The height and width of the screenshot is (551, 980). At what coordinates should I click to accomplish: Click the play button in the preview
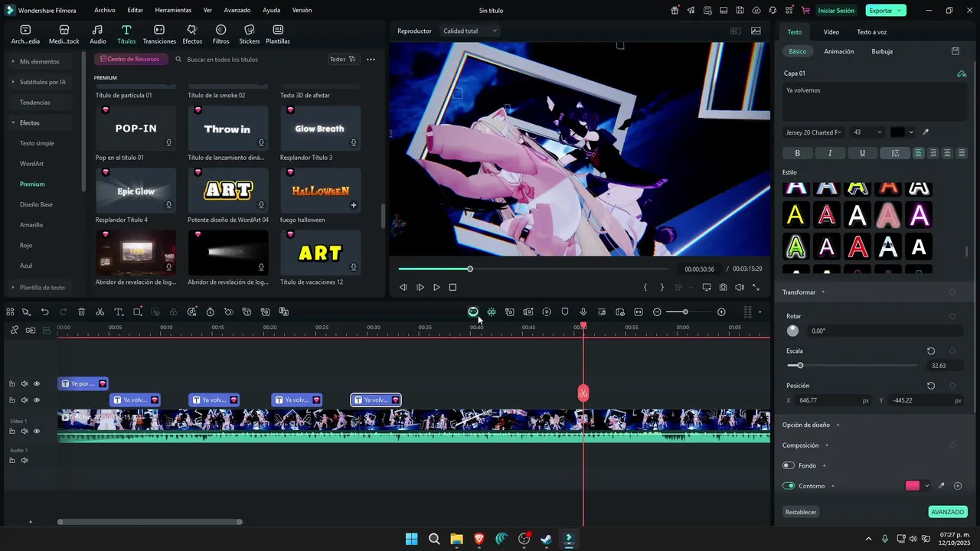tap(436, 288)
